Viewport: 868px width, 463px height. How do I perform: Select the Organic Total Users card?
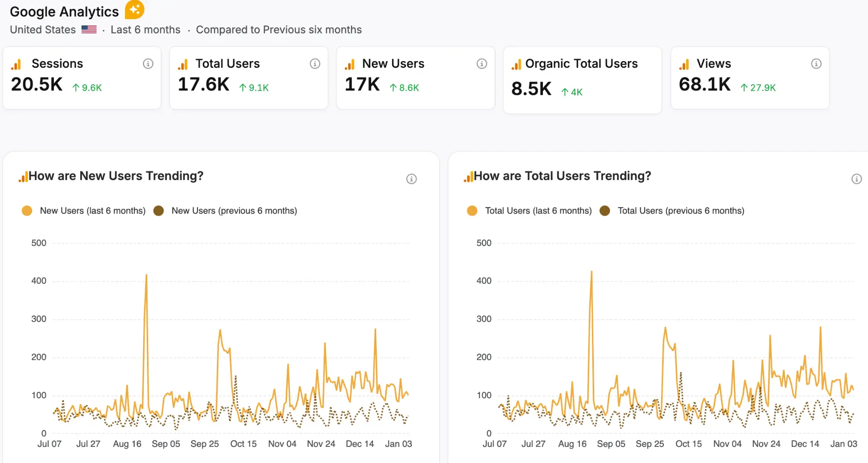(x=582, y=78)
